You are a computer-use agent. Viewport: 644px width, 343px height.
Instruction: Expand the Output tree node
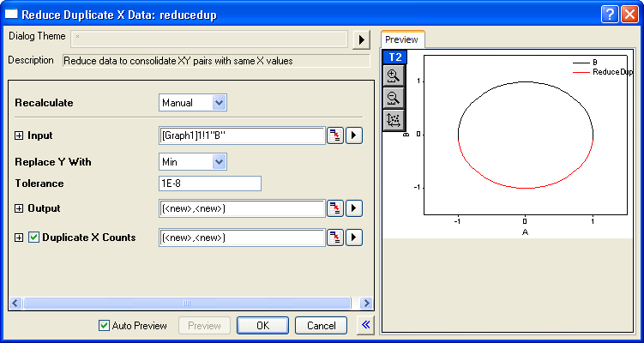point(20,208)
